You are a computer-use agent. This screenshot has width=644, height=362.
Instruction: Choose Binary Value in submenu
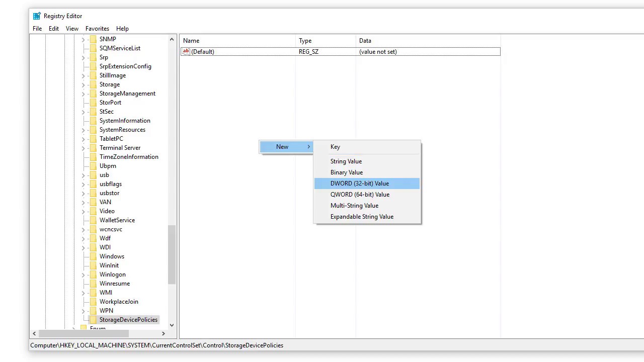pos(367,172)
